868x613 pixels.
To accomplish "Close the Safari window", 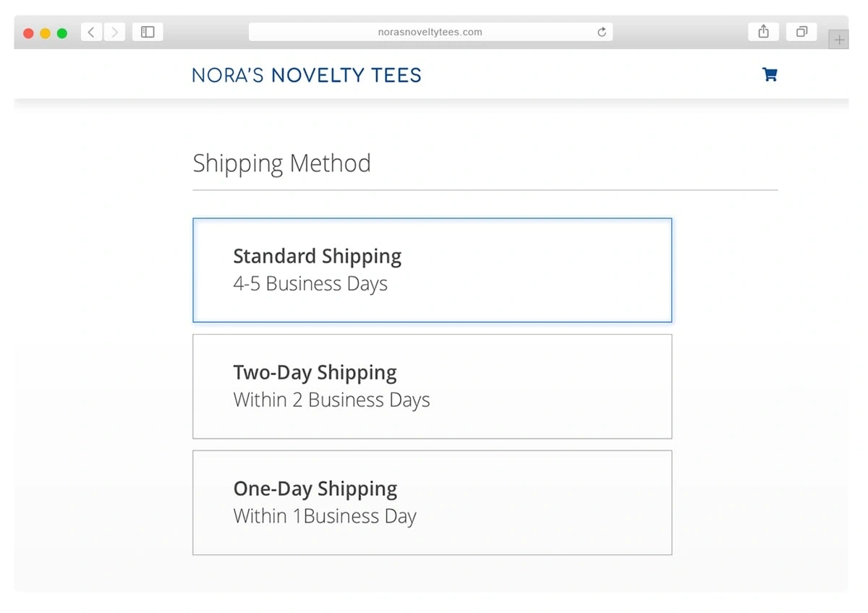I will (x=29, y=33).
